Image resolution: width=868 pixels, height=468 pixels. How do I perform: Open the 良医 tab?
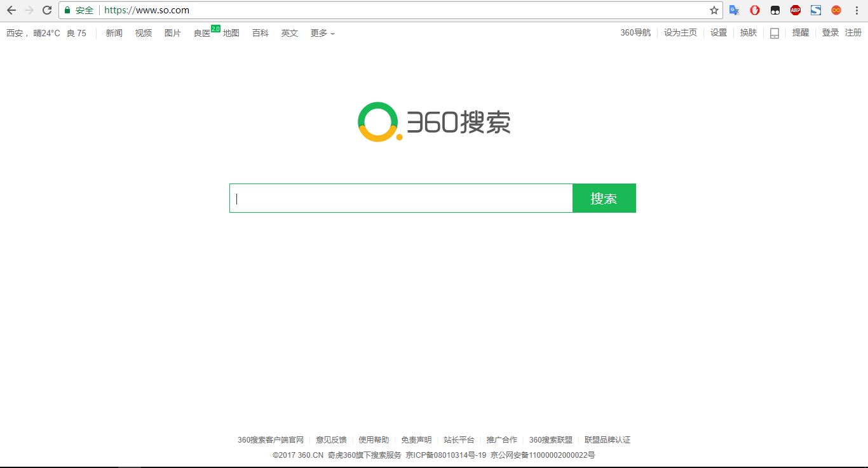202,33
